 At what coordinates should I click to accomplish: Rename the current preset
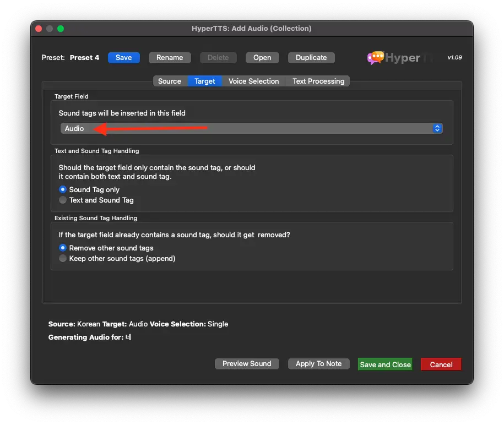tap(170, 57)
